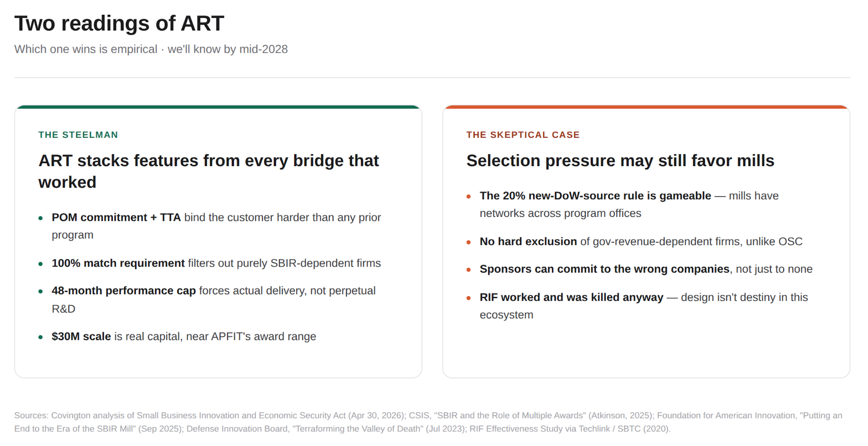Click the Sources footnote starting with Covington

pos(428,422)
